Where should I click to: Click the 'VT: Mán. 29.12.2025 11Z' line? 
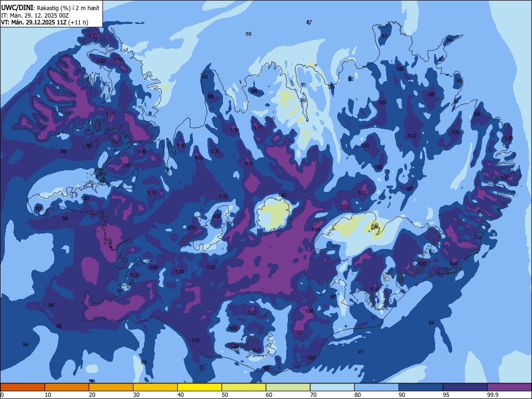34,22
